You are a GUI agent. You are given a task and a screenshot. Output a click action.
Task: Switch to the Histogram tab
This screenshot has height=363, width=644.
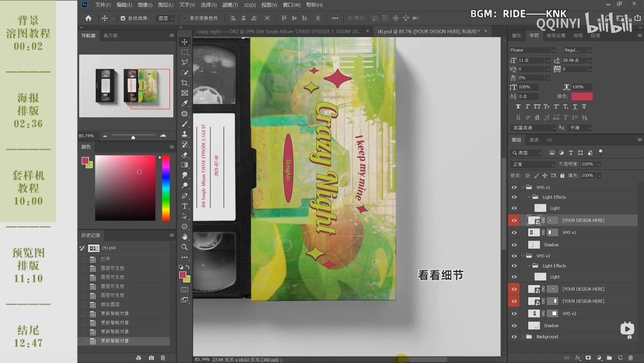[x=110, y=35]
